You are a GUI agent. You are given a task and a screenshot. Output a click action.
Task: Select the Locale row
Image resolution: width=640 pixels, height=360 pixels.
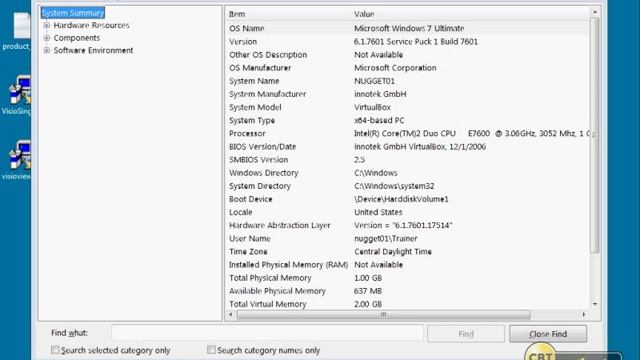(x=407, y=212)
